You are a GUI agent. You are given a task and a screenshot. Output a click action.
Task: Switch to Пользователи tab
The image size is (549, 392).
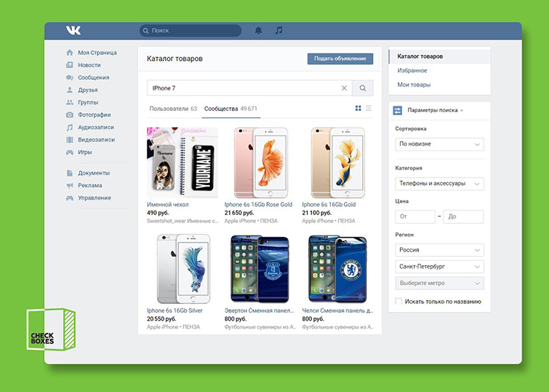(173, 109)
